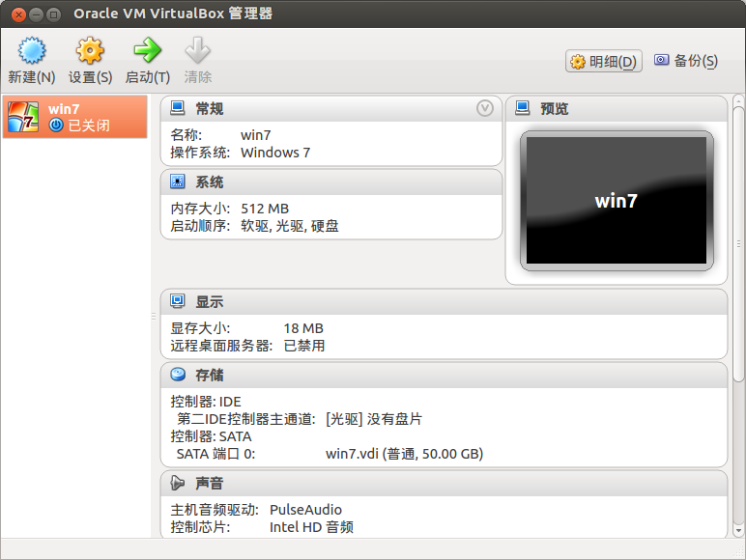Click the win7 Windows 7 logo icon
Screen dimensions: 746x560
click(23, 117)
